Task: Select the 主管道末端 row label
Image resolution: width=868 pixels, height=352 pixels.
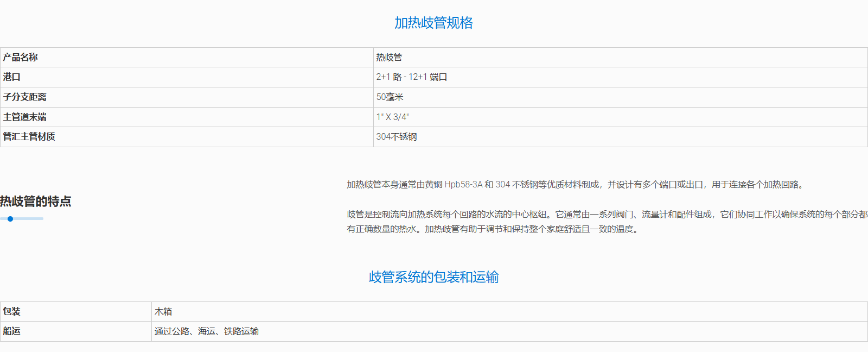Action: click(25, 117)
